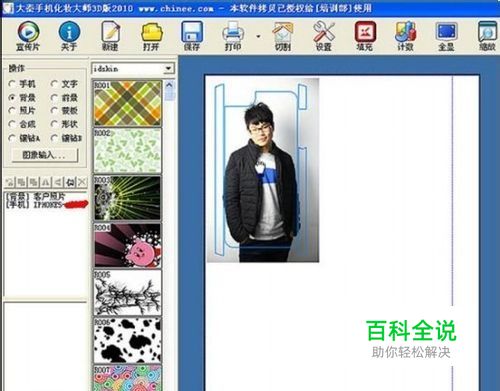Click the upright triangle flip icon in layer toolbar
The image size is (500, 391).
[x=46, y=182]
